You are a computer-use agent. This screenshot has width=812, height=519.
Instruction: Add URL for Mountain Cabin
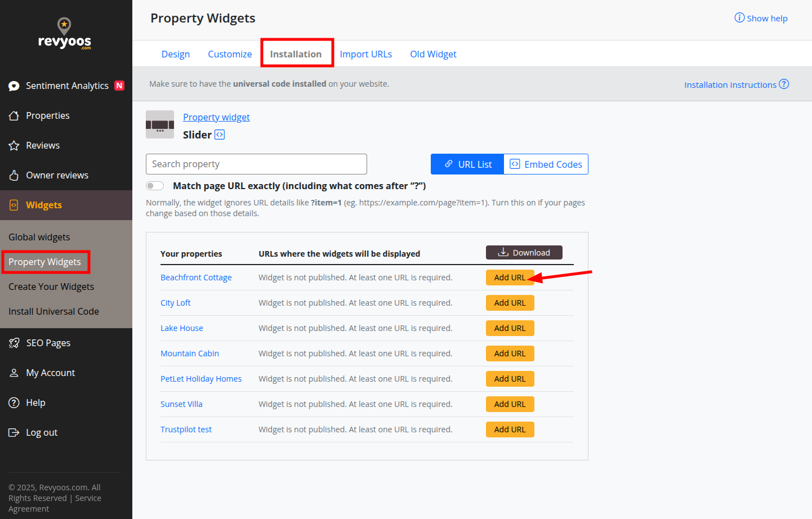point(510,354)
